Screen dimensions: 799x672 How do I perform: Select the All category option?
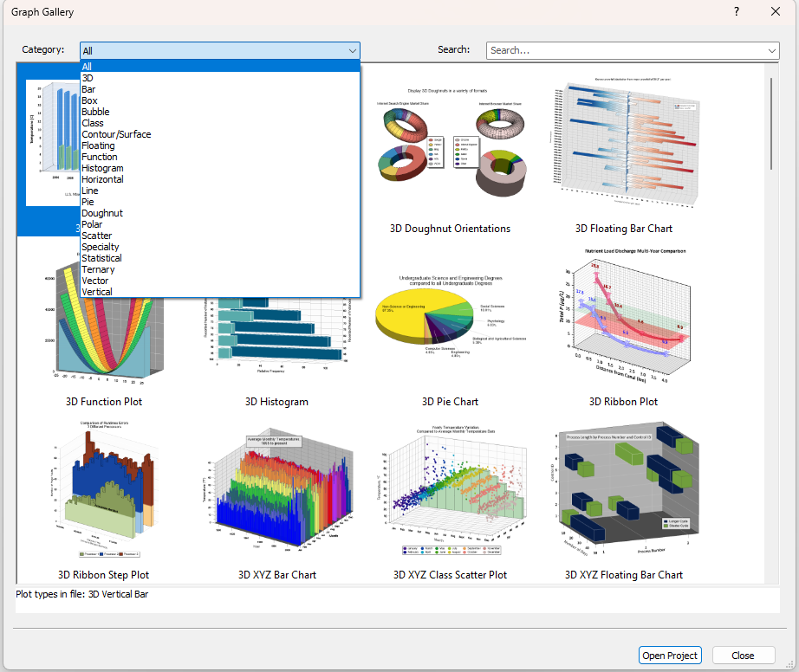87,66
